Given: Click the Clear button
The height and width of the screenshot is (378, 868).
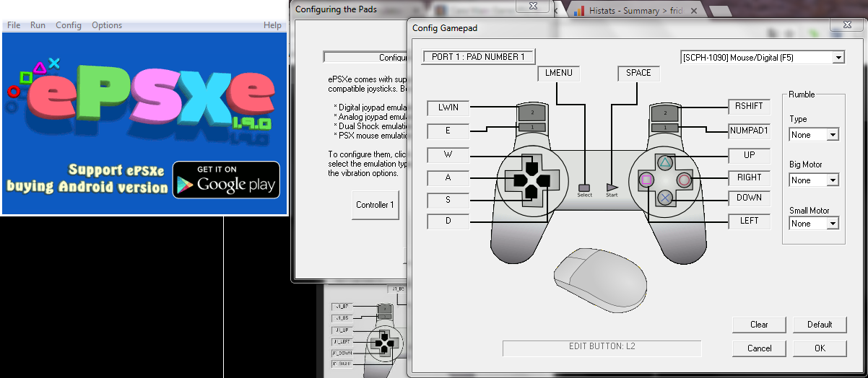Looking at the screenshot, I should point(759,325).
